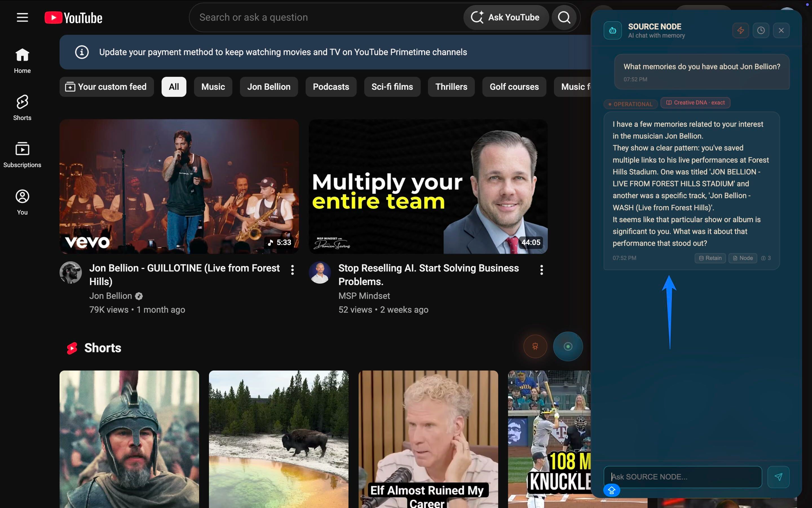Open the baseball knuckleball Short

549,439
